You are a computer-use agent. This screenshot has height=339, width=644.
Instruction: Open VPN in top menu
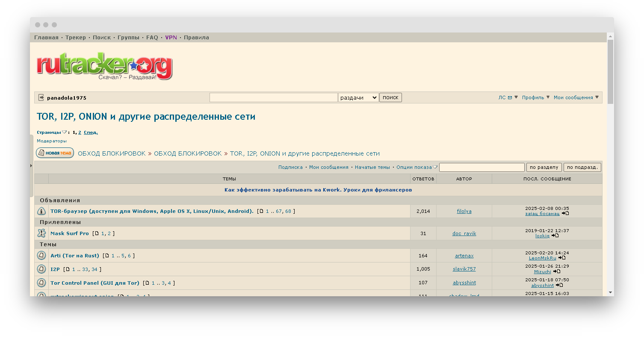coord(171,38)
